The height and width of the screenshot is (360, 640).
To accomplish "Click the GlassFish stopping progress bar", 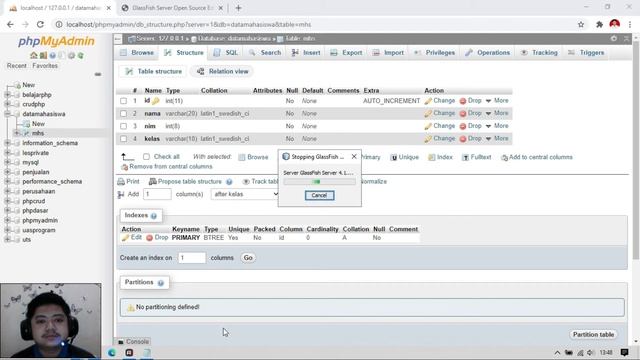I will [319, 182].
